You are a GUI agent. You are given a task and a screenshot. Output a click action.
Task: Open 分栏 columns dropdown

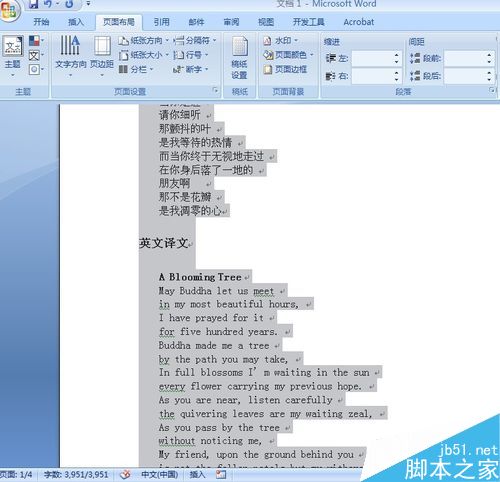tap(136, 69)
